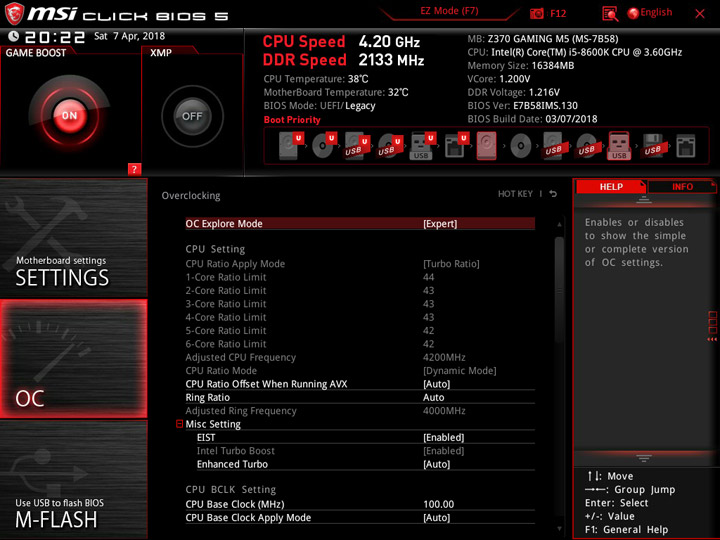720x540 pixels.
Task: Click the overclocking list scrollbar thumb
Action: pos(559,289)
